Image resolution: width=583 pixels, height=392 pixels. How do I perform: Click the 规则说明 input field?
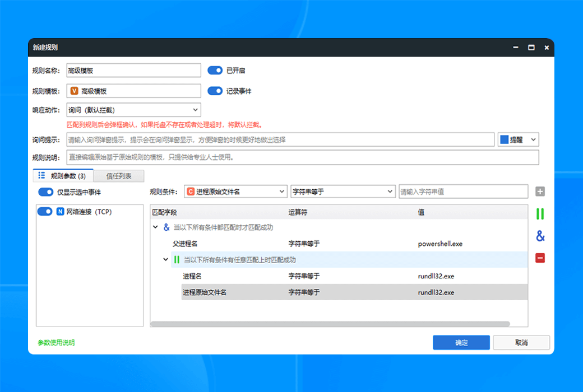click(x=303, y=157)
